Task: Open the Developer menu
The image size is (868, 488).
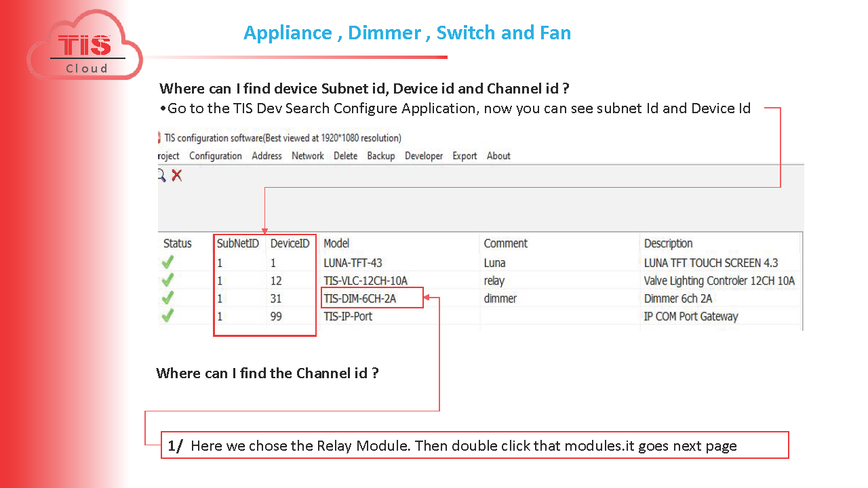Action: 424,156
